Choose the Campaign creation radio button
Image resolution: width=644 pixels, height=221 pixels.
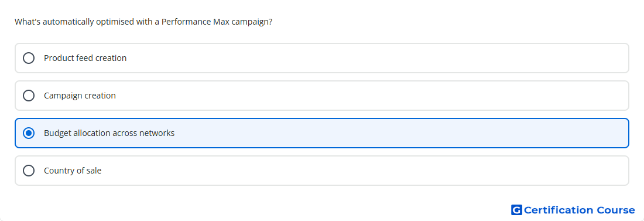point(29,96)
